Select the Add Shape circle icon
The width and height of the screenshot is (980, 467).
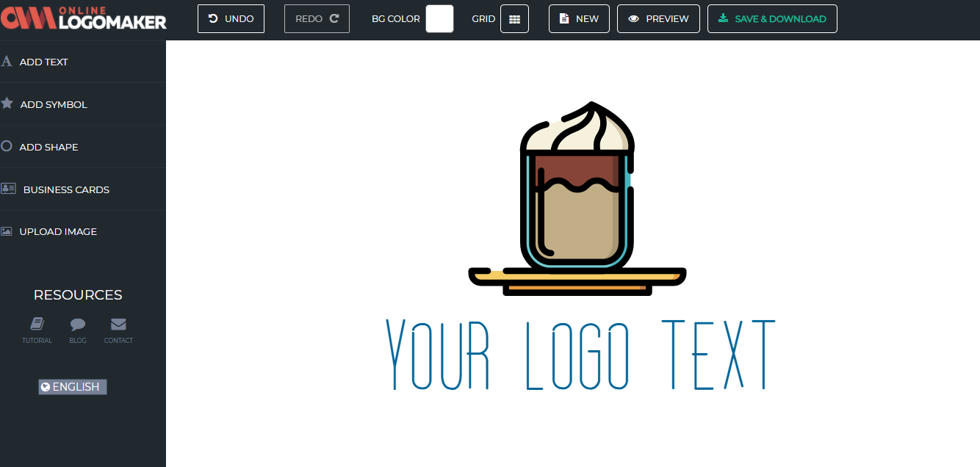[x=7, y=146]
